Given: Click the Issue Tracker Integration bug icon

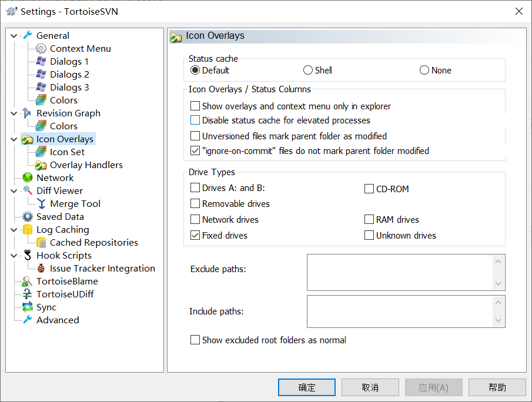Looking at the screenshot, I should (41, 268).
